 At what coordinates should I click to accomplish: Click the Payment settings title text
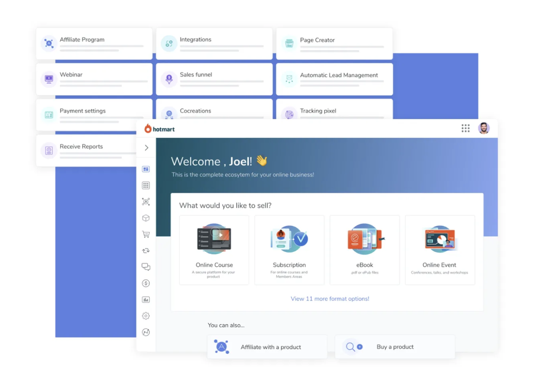(x=83, y=111)
